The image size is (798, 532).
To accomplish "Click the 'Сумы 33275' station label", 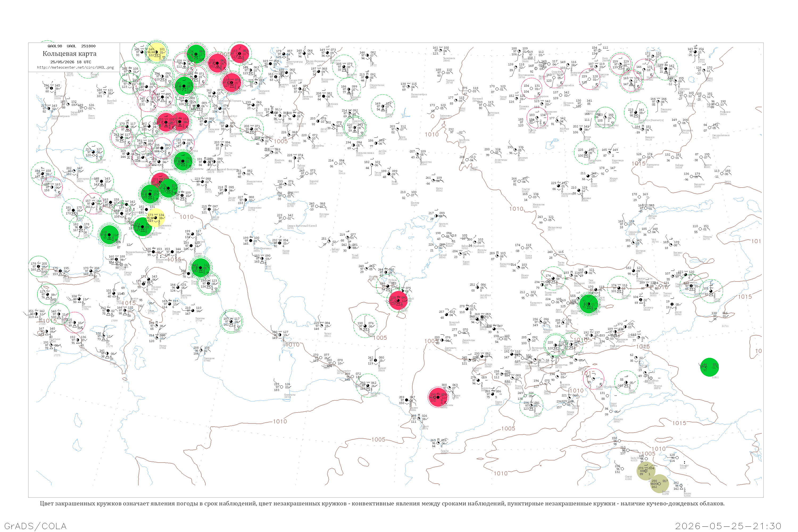I will (70, 74).
